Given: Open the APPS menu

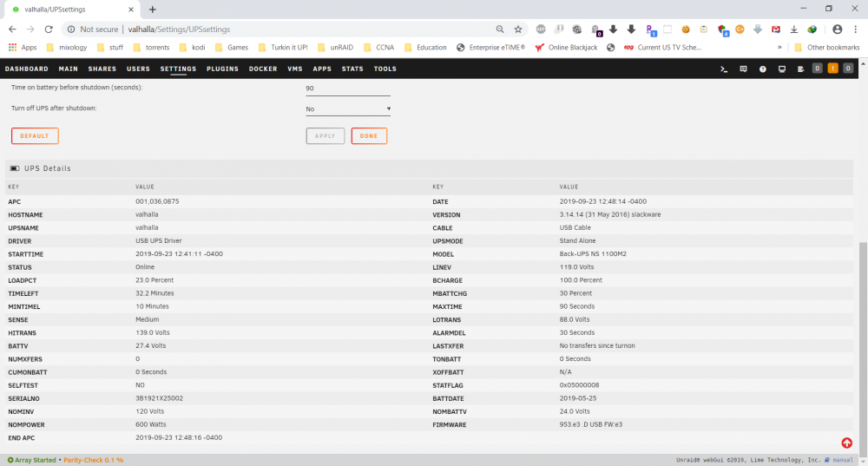Looking at the screenshot, I should coord(322,69).
